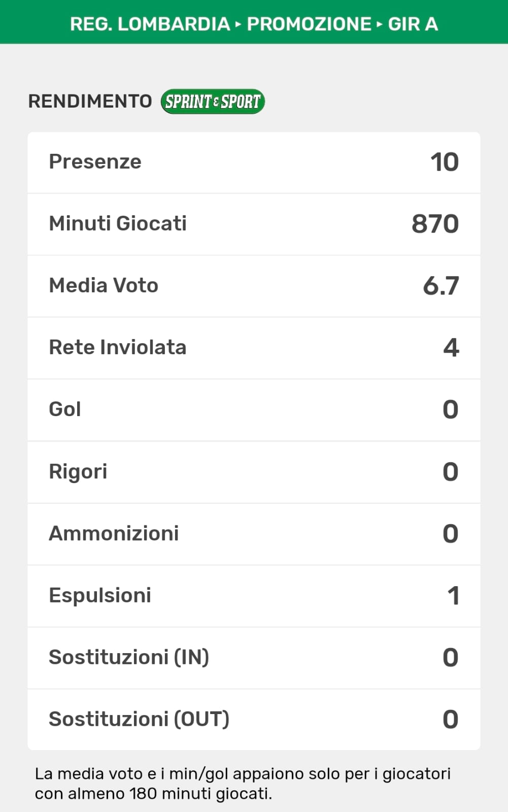Select the Ammonizioni row
Screen dimensions: 508x812
254,534
